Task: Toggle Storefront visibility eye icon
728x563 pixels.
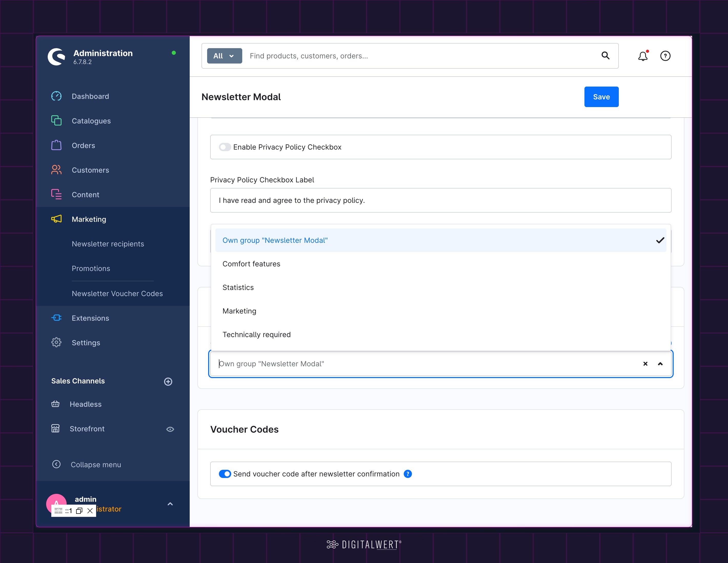Action: [170, 429]
